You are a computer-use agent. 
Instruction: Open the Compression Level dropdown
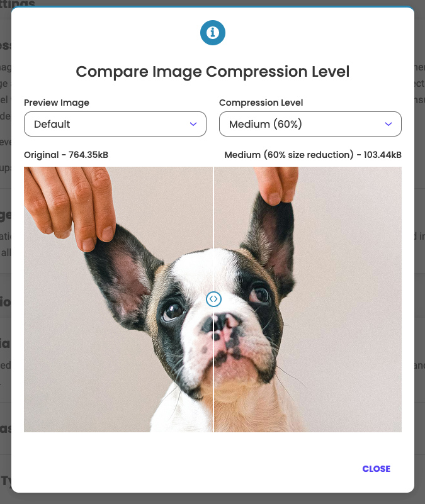[x=310, y=124]
